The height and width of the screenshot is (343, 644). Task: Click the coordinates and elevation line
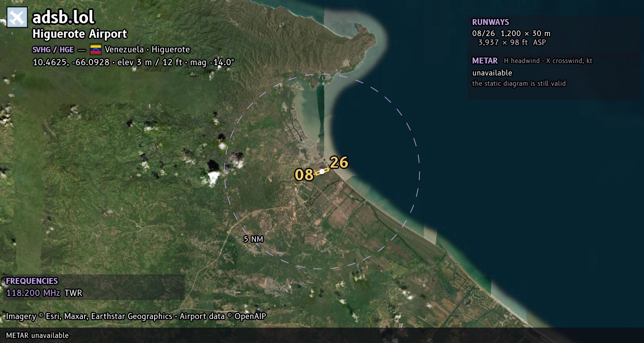point(134,62)
